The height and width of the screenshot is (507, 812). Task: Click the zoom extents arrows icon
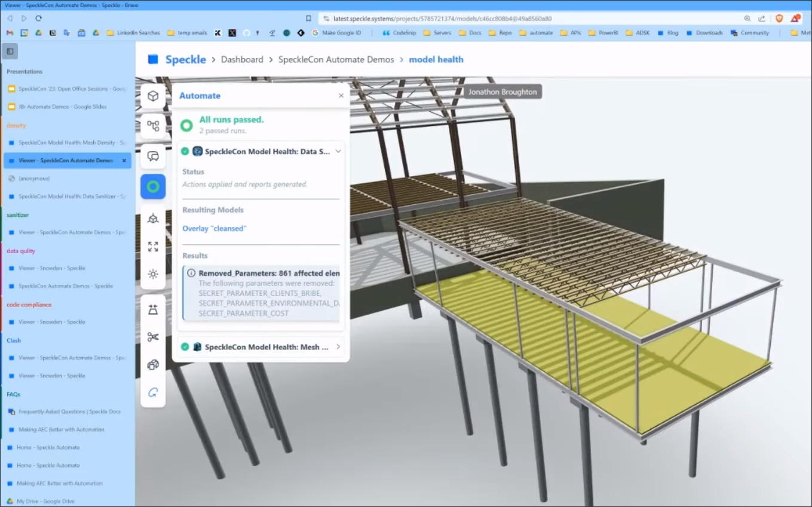pos(153,247)
